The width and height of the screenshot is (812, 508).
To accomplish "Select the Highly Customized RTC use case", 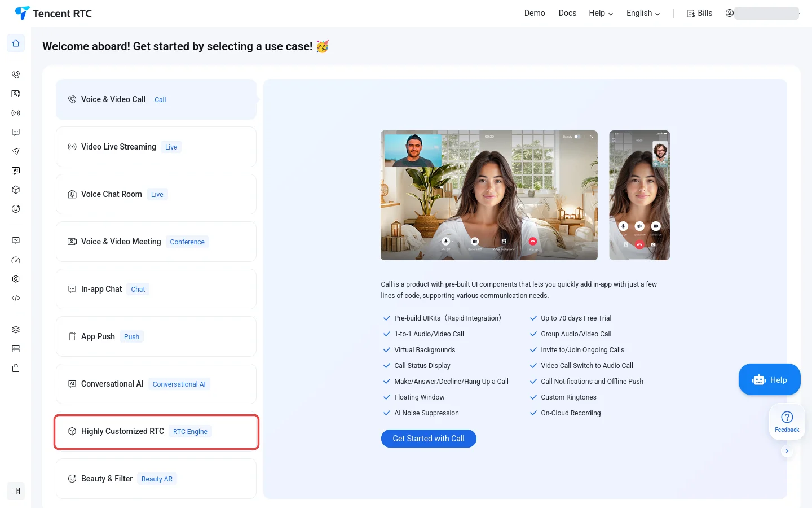I will [x=156, y=432].
